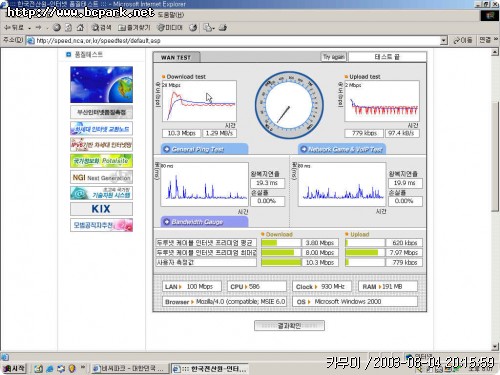
Task: Select the Network Game & VoIP Test tab
Action: [x=342, y=149]
